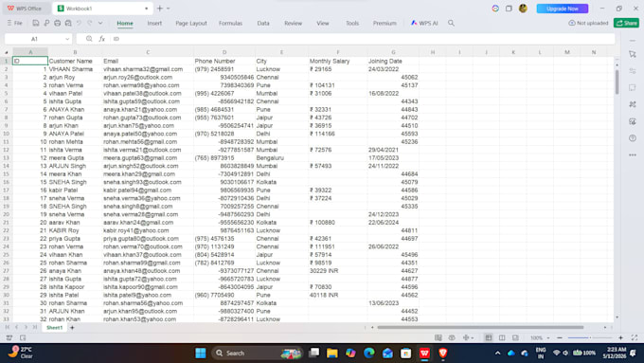Image resolution: width=644 pixels, height=363 pixels.
Task: Switch to the View ribbon tab
Action: click(322, 23)
